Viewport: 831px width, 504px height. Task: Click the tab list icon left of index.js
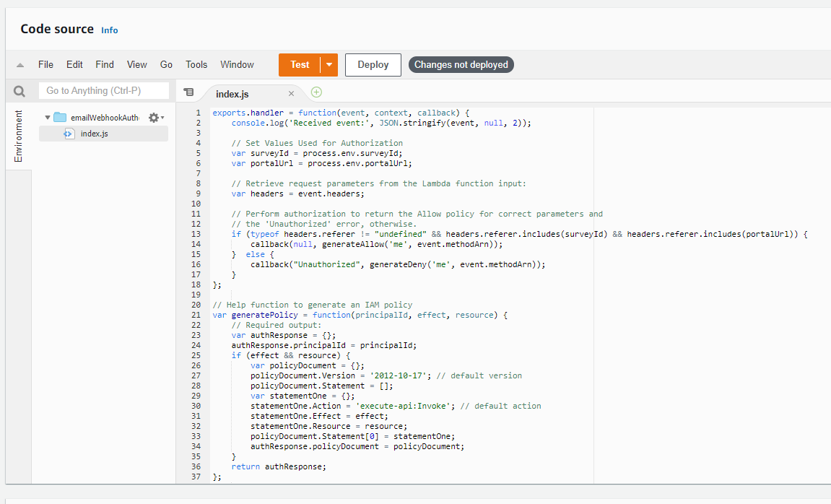tap(189, 92)
